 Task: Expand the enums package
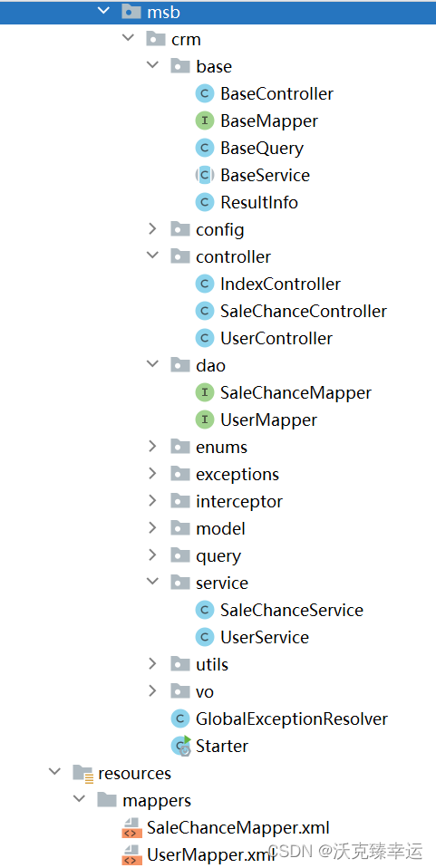(152, 446)
